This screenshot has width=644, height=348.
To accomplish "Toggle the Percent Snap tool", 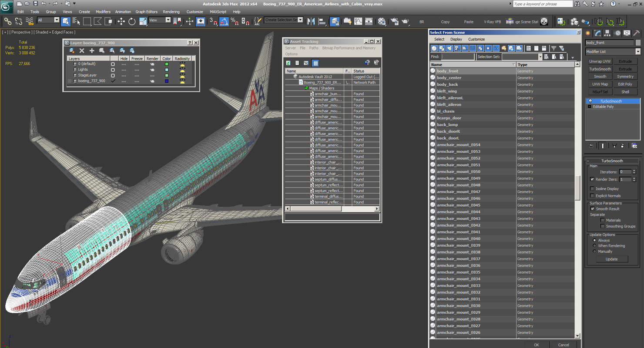I will click(x=235, y=21).
